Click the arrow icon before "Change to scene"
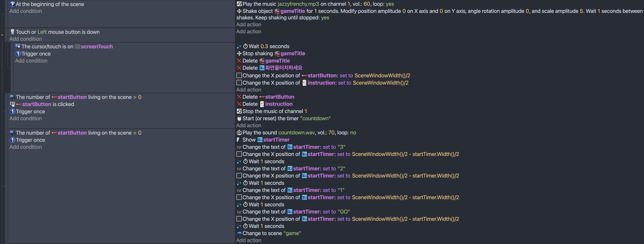Image resolution: width=644 pixels, height=244 pixels. (x=239, y=233)
